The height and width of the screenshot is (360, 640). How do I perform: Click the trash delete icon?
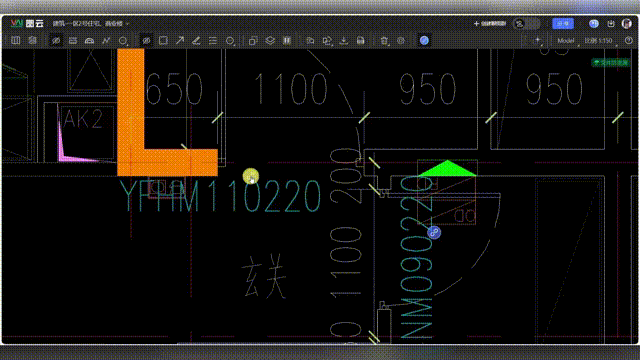pyautogui.click(x=384, y=40)
